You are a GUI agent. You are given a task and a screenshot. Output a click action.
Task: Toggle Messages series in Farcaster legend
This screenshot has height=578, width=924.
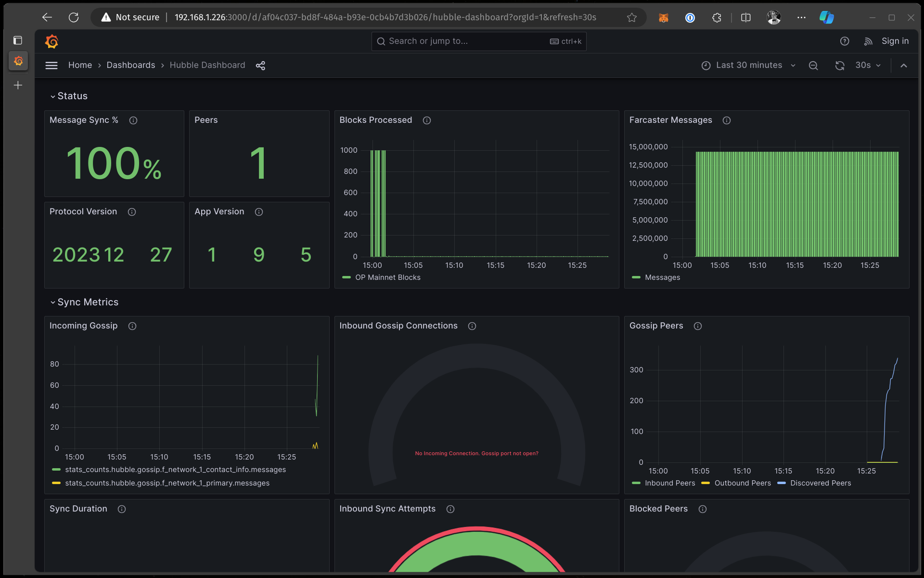click(662, 277)
